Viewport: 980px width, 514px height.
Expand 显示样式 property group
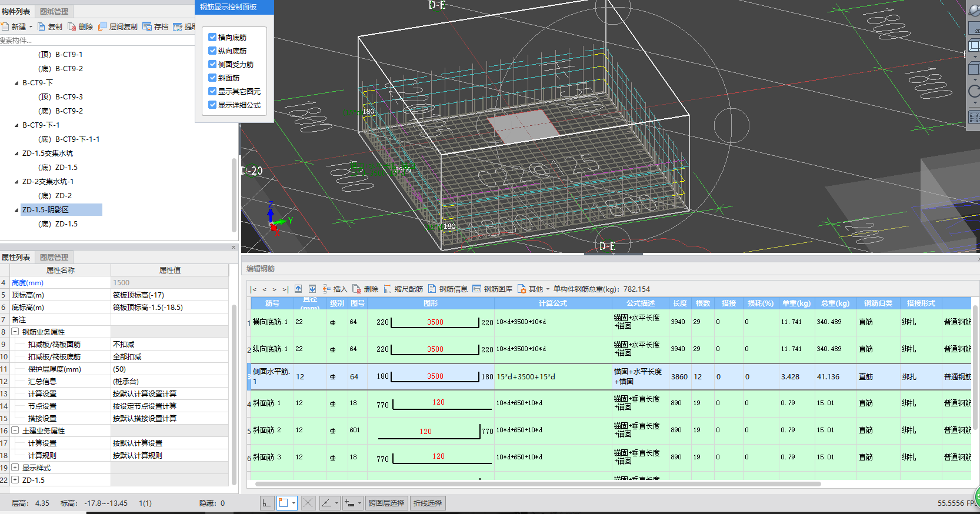[15, 468]
